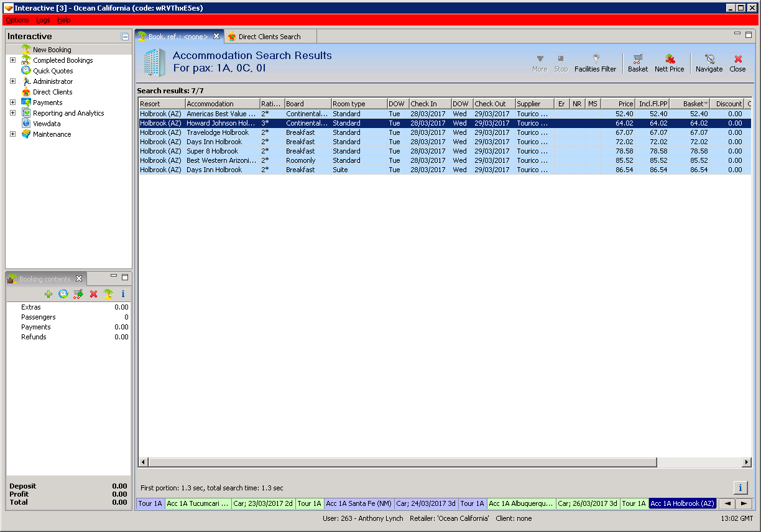Sort results by the Price column header

[617, 104]
